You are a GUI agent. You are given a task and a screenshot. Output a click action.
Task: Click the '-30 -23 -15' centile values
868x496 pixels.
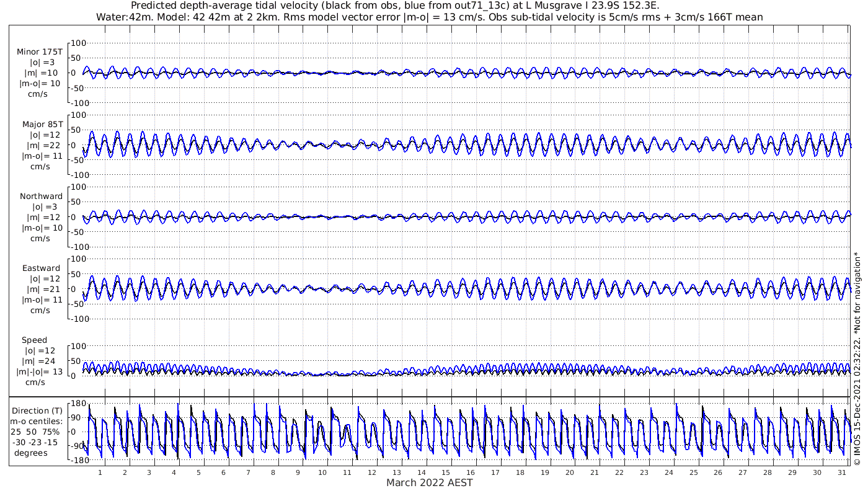(36, 443)
